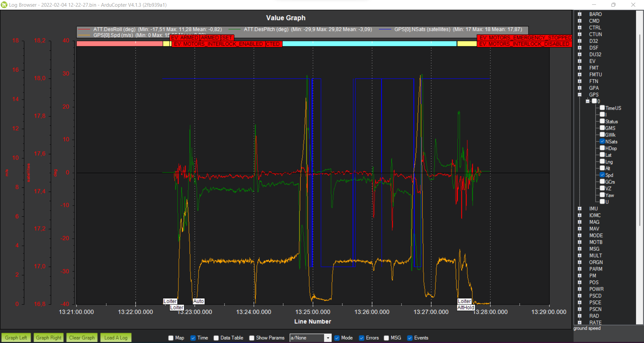Click the Log Browser icon in the title bar
This screenshot has height=343, width=644.
(4, 5)
